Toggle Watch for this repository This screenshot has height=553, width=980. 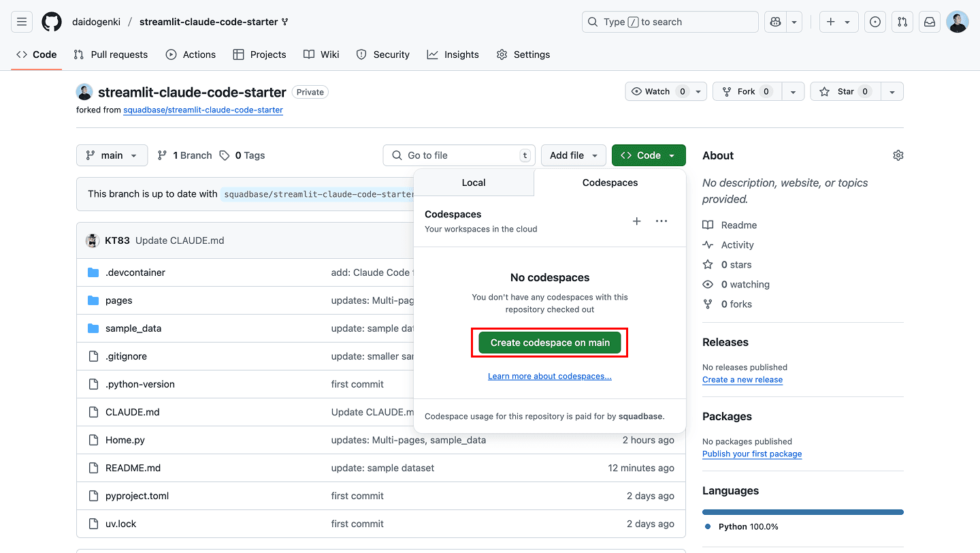pyautogui.click(x=659, y=91)
